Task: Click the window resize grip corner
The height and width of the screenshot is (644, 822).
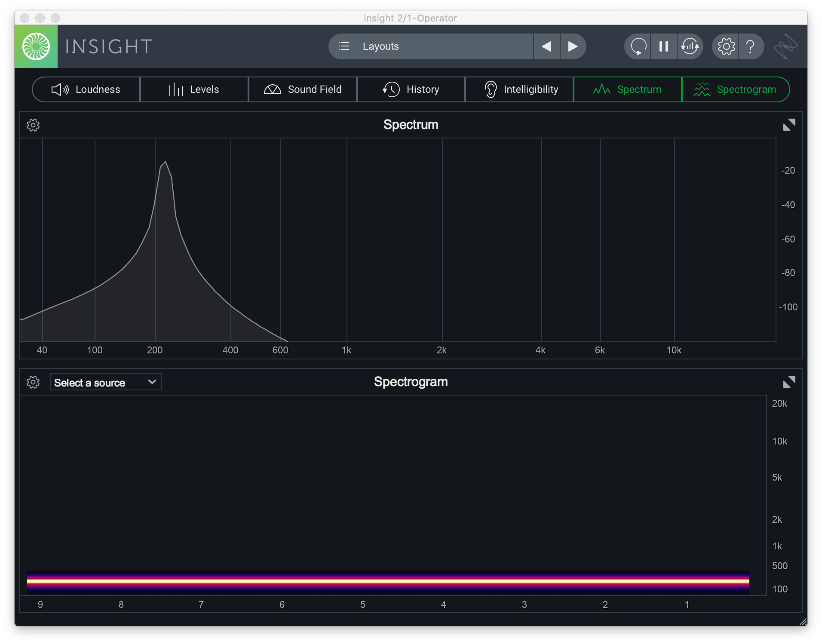Action: pos(803,622)
